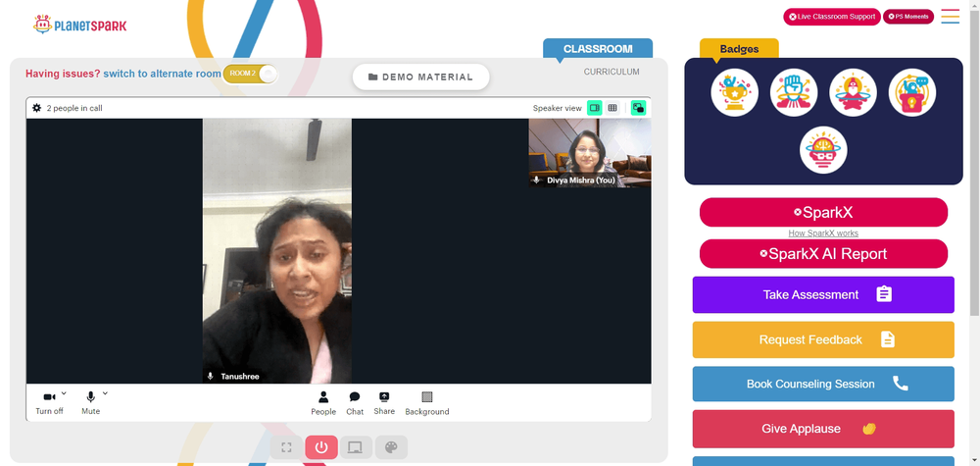Switch to the CLASSROOM tab
Screen dimensions: 980x466
pyautogui.click(x=598, y=49)
